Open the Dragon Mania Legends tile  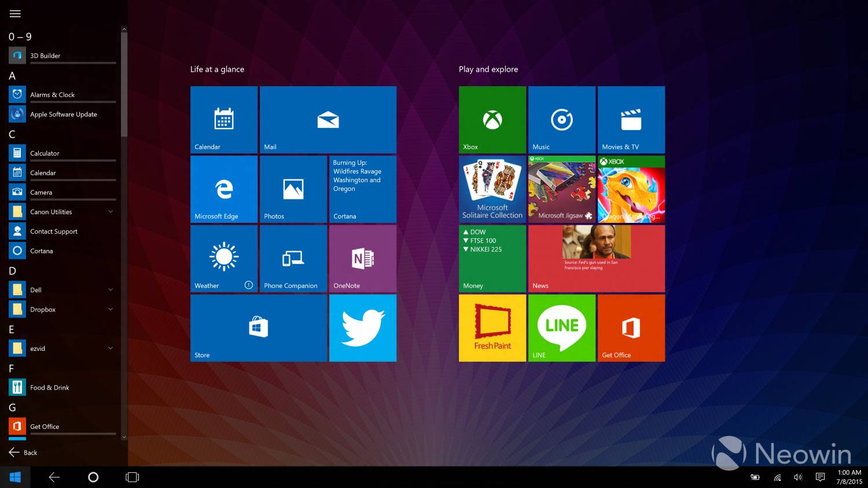click(631, 189)
